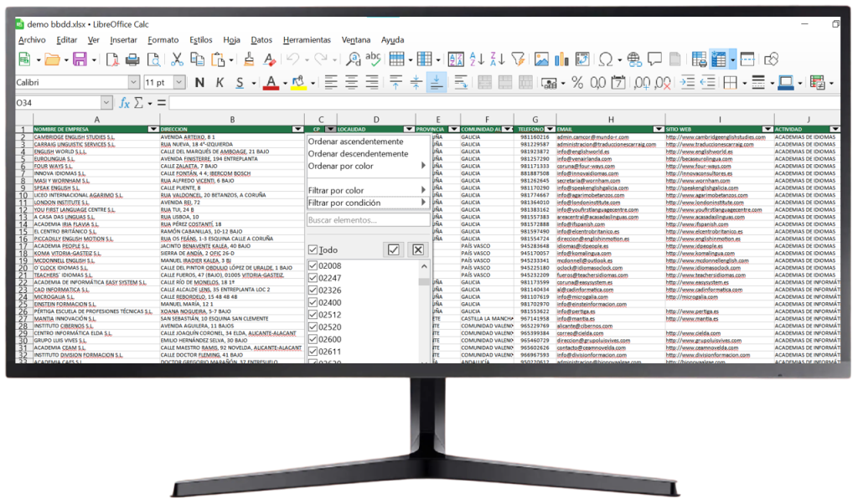Click the Save document icon
Screen dimensions: 858x504
point(79,59)
